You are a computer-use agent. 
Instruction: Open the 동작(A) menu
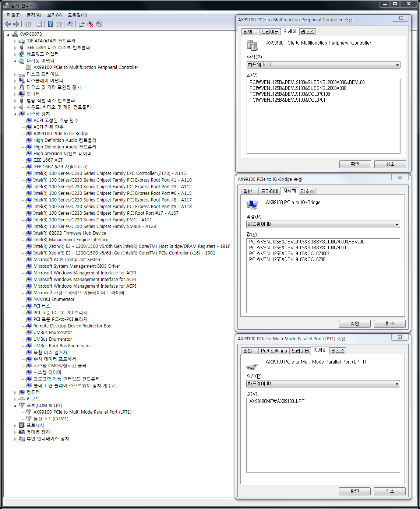point(34,15)
